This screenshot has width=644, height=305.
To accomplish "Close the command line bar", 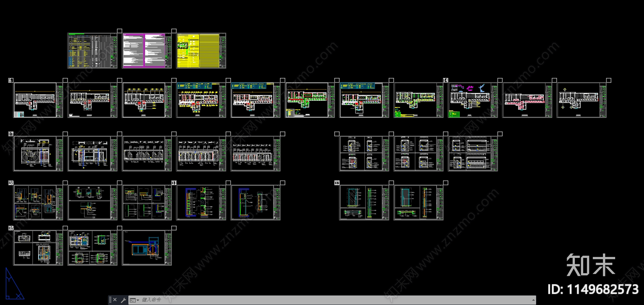I will point(115,300).
